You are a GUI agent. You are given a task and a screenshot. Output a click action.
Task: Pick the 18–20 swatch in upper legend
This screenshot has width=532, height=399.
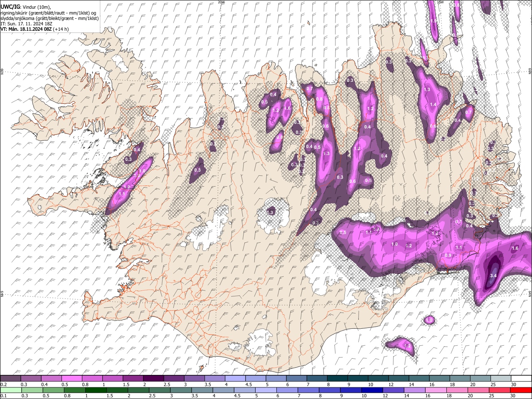pos(460,378)
